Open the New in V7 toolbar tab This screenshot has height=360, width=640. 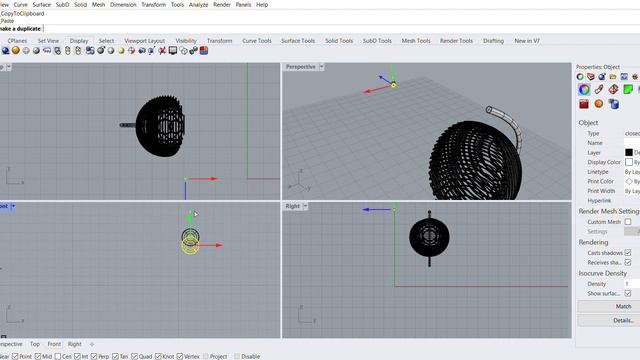pyautogui.click(x=527, y=41)
